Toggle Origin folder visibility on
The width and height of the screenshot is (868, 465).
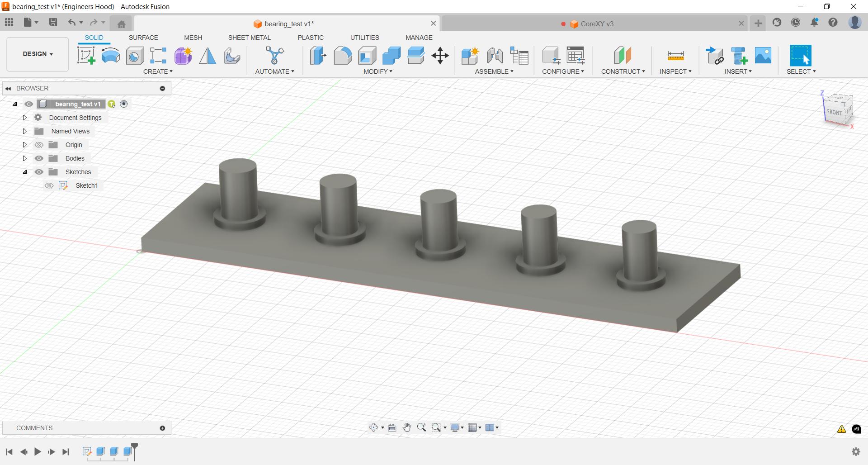coord(39,145)
